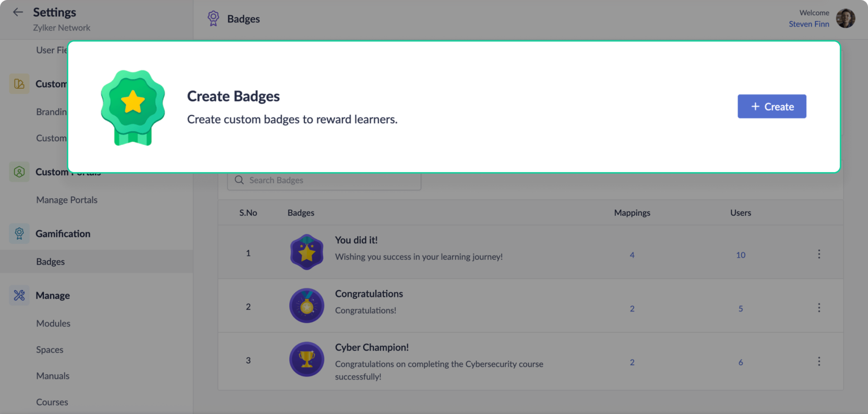Click the Cyber Champion trophy badge thumbnail
The image size is (868, 414).
[306, 359]
